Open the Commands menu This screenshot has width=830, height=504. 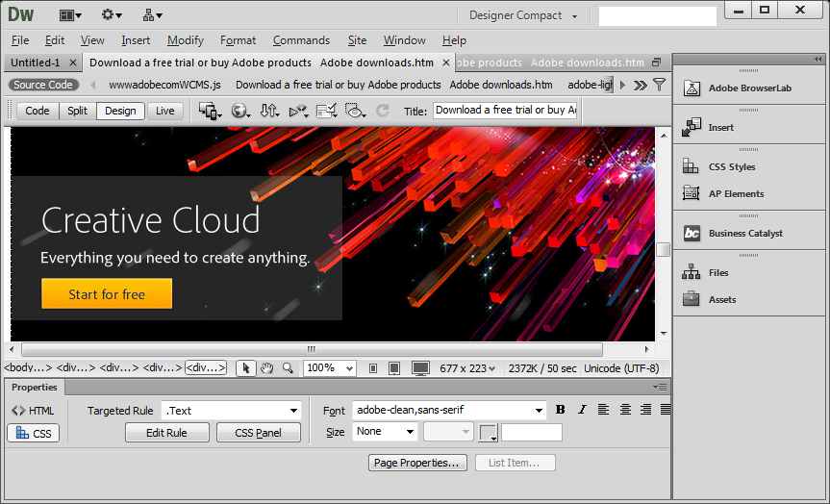click(x=301, y=40)
